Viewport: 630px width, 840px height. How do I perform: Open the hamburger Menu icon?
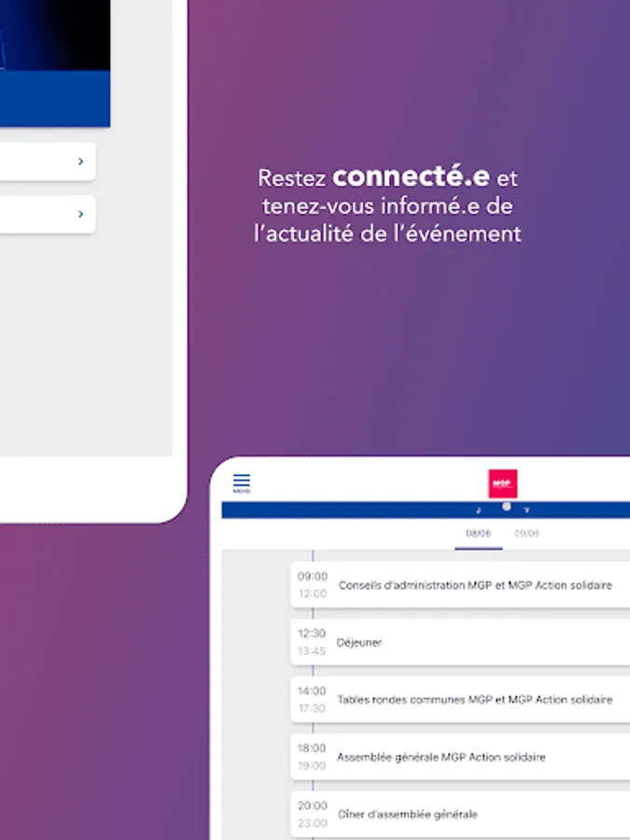(x=242, y=483)
